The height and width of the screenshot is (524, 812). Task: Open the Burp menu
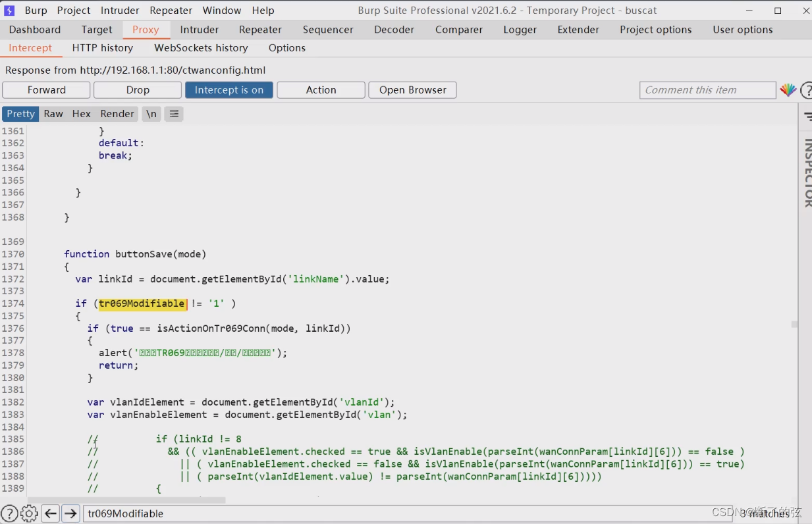pyautogui.click(x=36, y=11)
